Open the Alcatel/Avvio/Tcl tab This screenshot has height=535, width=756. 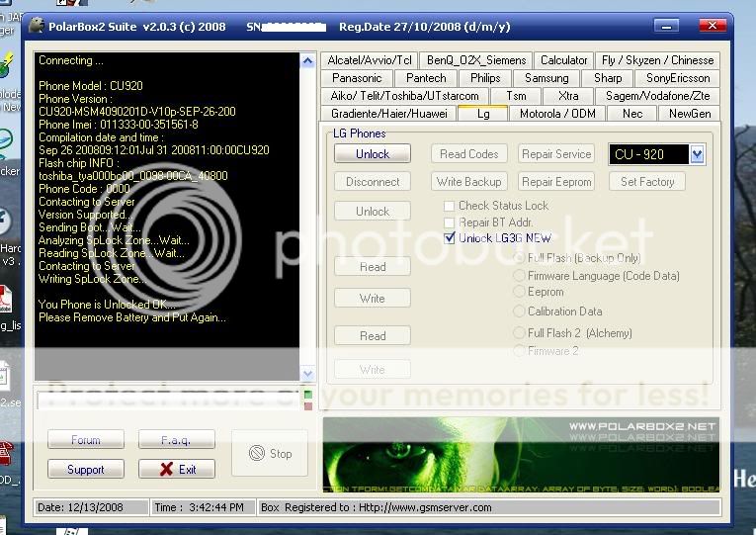coord(370,60)
